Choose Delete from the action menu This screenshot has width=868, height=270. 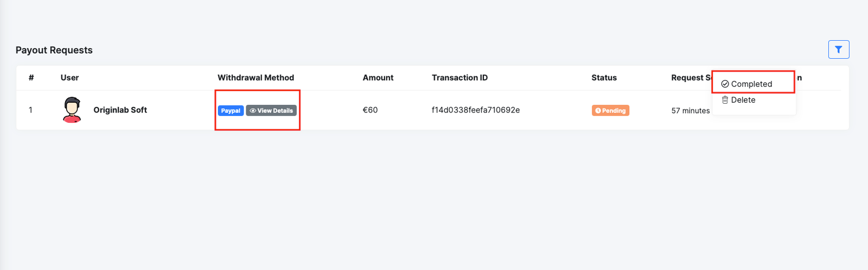[743, 100]
